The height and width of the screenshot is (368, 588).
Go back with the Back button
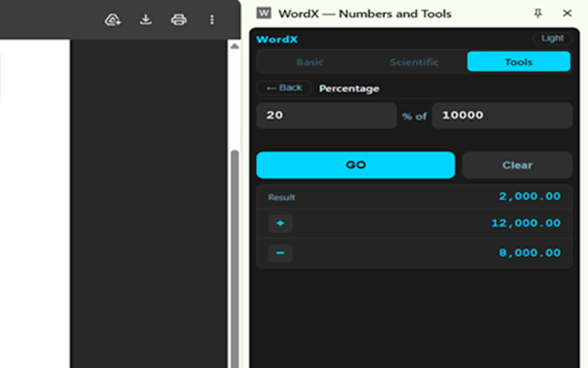click(x=284, y=88)
